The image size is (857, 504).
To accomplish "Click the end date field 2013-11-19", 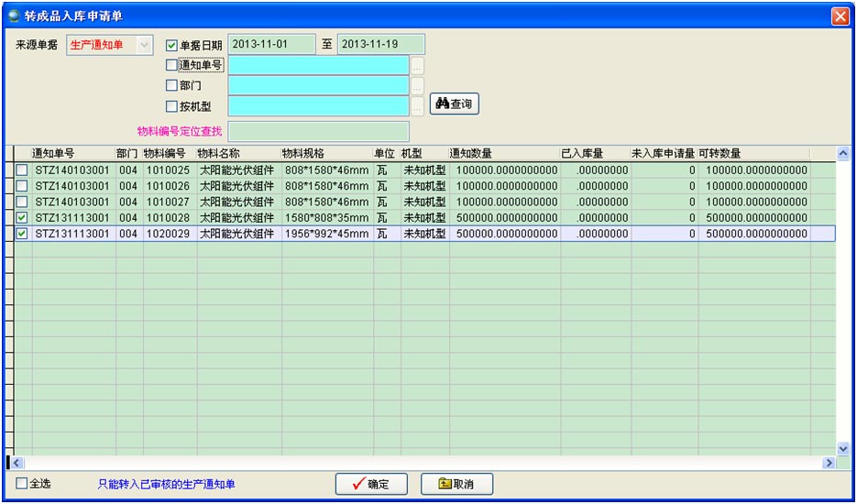I will [380, 44].
